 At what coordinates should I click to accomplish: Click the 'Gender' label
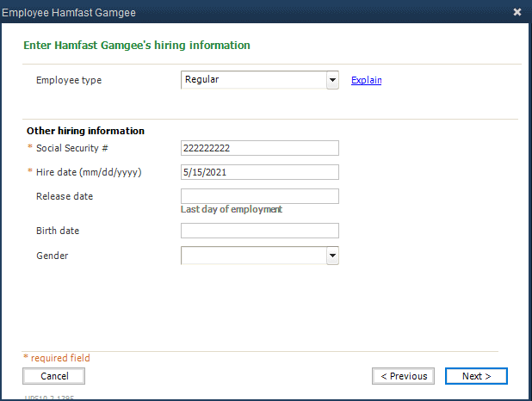pyautogui.click(x=53, y=256)
